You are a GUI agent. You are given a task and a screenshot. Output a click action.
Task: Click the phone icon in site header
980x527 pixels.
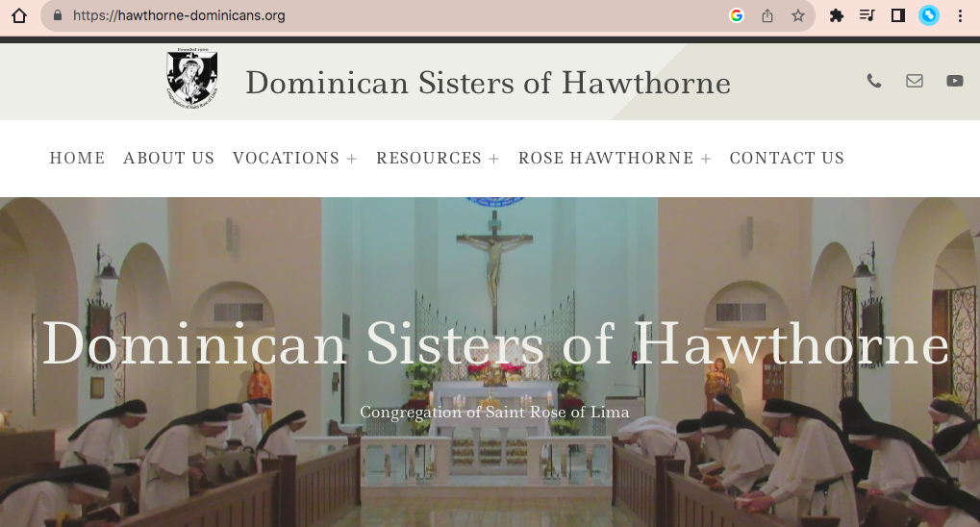click(874, 81)
